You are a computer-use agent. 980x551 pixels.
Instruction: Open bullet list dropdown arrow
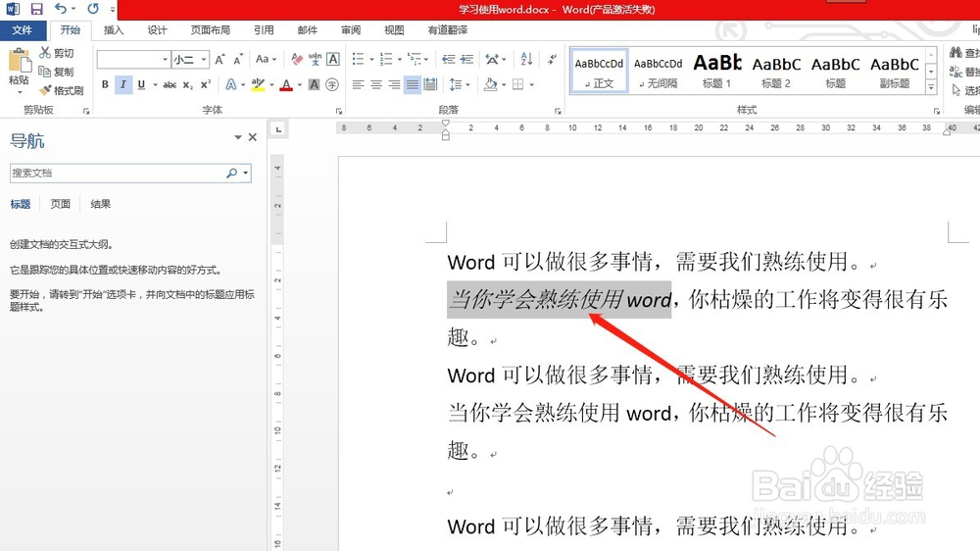point(371,60)
